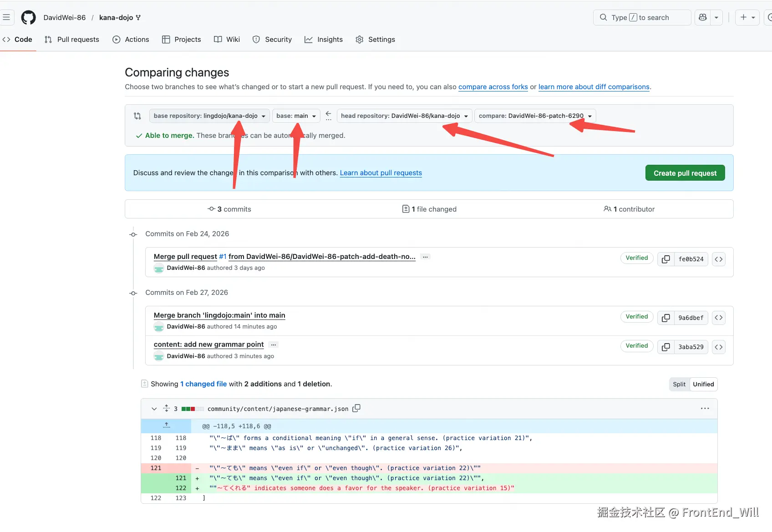
Task: Expand diff lines above hunk header
Action: point(166,426)
